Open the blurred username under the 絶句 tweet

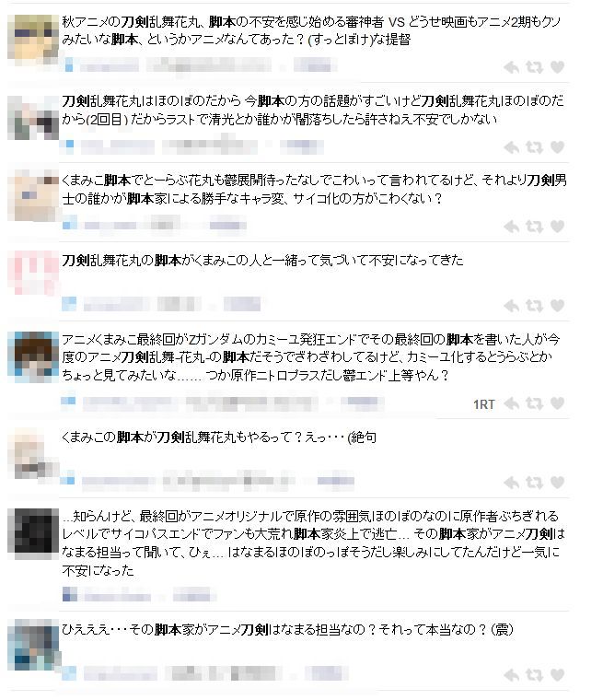(116, 481)
